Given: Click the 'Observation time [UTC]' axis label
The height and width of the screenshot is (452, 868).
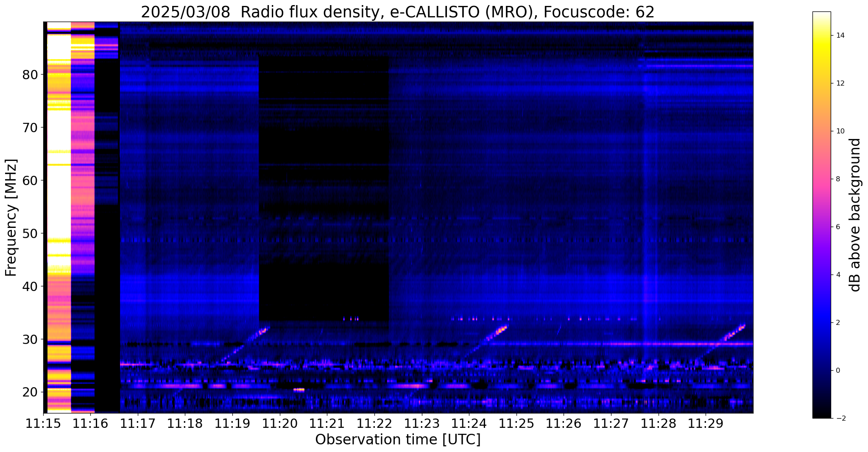Looking at the screenshot, I should pyautogui.click(x=398, y=440).
